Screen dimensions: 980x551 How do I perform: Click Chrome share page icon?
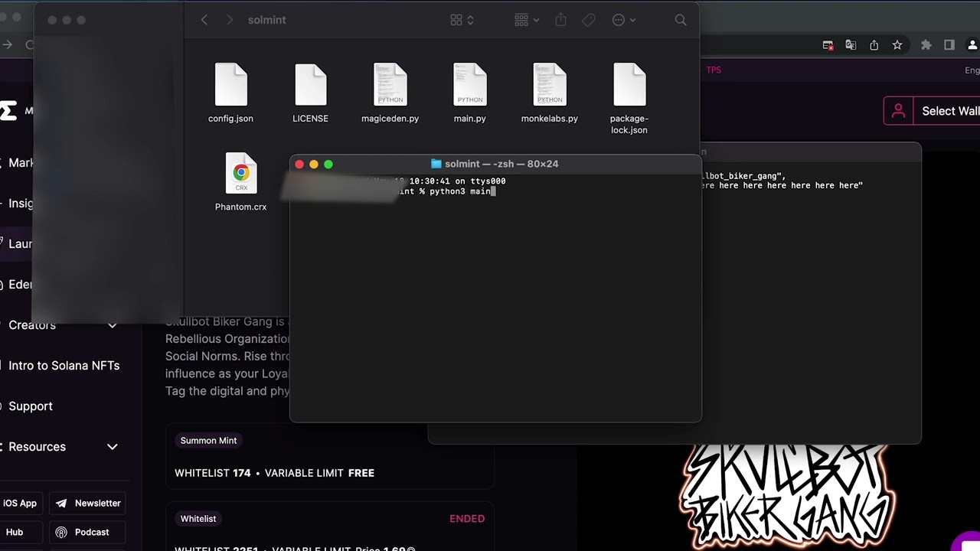(x=874, y=45)
